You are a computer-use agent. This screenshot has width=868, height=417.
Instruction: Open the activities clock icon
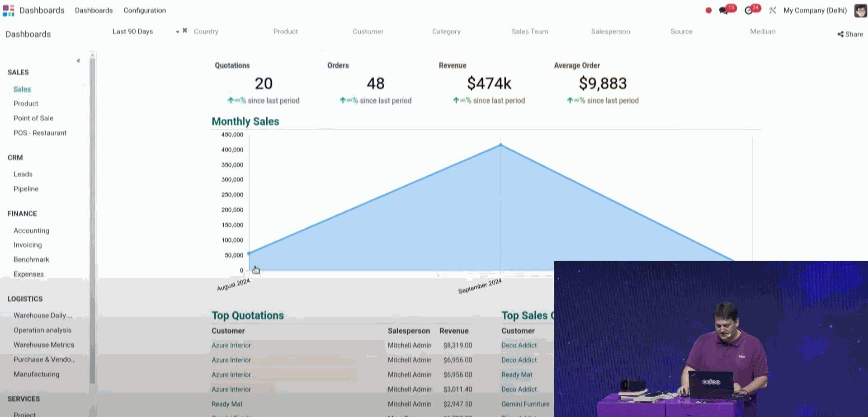pos(749,10)
